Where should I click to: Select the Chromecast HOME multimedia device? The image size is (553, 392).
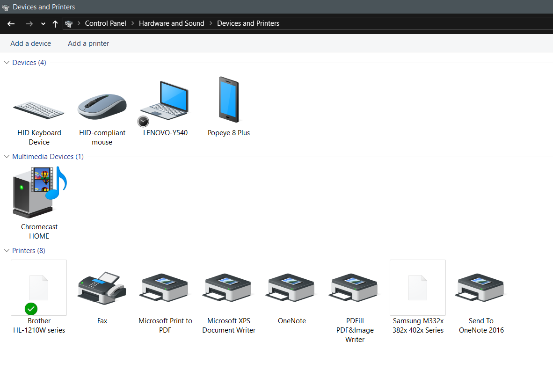[x=39, y=192]
